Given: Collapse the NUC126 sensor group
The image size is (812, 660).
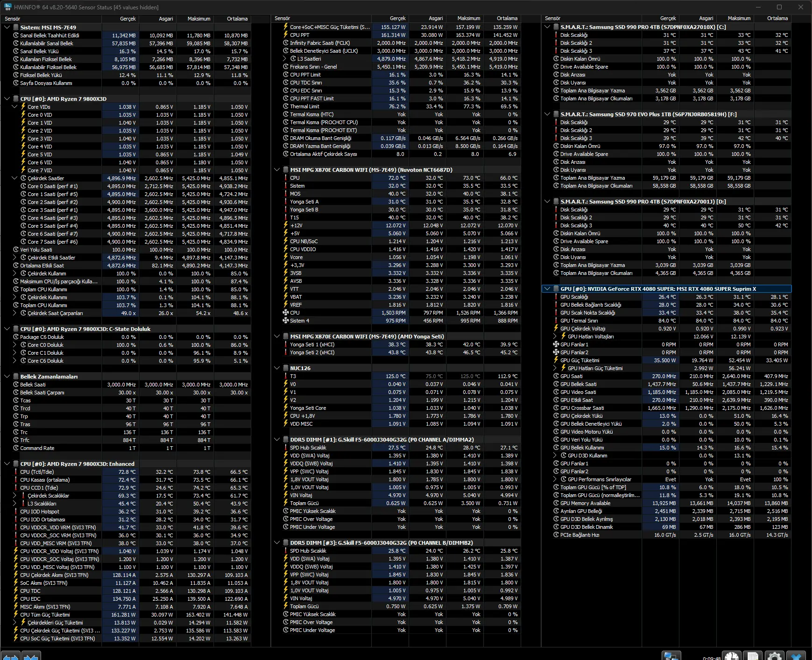Looking at the screenshot, I should 277,368.
